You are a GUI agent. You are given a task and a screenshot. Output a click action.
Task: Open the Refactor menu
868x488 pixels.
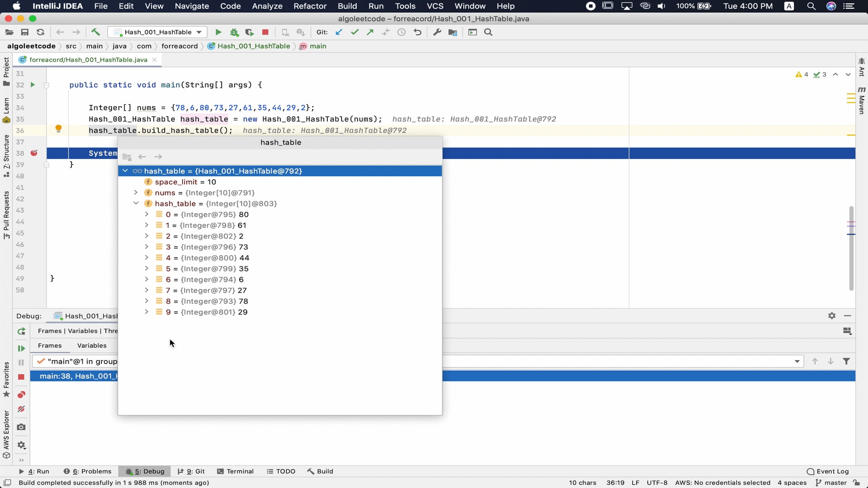coord(310,6)
